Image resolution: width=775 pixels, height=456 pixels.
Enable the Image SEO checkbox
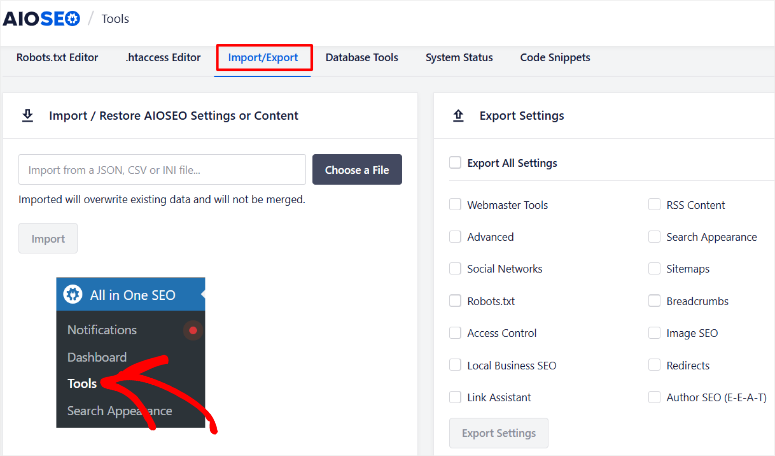coord(654,333)
